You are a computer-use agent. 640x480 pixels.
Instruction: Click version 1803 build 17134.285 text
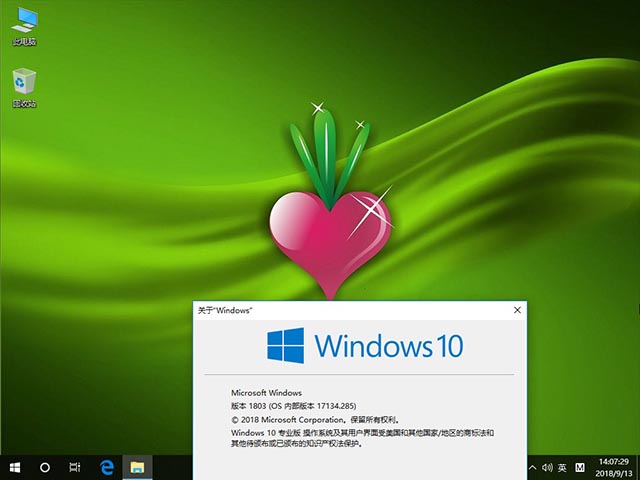[293, 406]
